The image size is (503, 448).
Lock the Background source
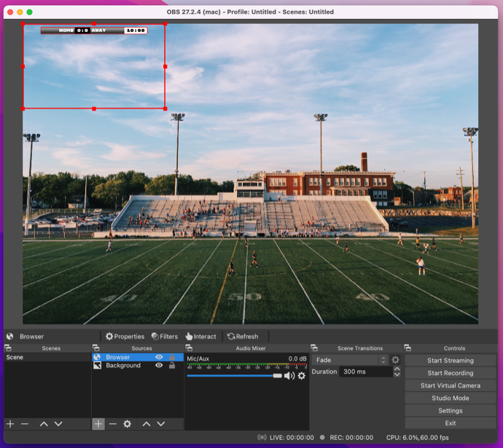pos(172,366)
